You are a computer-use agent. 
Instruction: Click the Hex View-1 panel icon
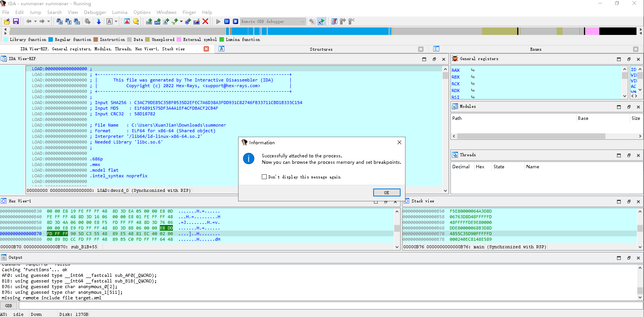tap(4, 201)
